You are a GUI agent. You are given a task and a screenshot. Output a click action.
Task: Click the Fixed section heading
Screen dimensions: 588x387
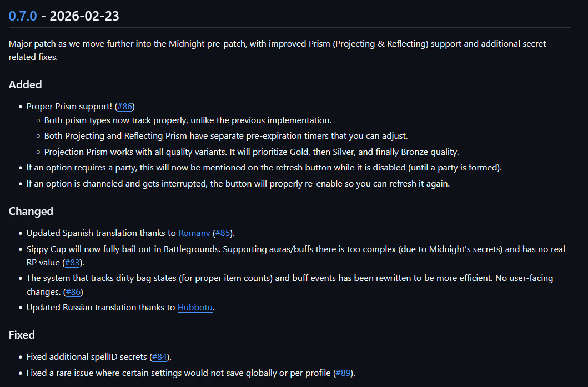pyautogui.click(x=22, y=335)
